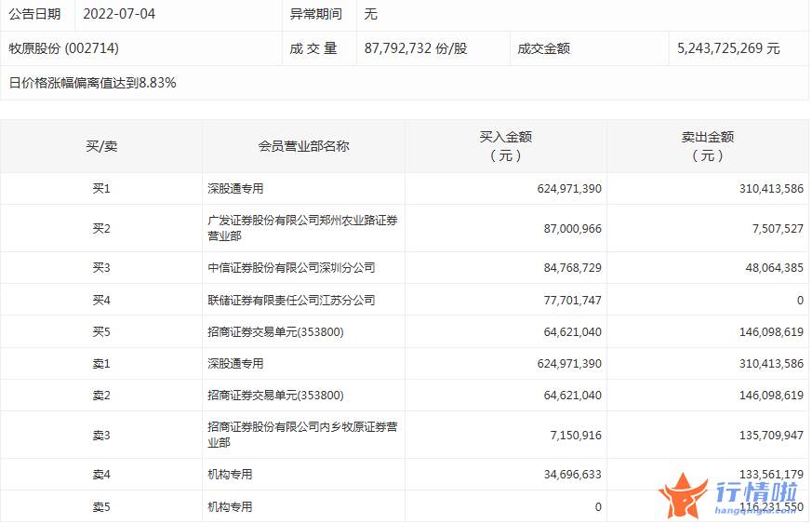Click buy amount 77,701,747
The height and width of the screenshot is (524, 812).
(572, 300)
